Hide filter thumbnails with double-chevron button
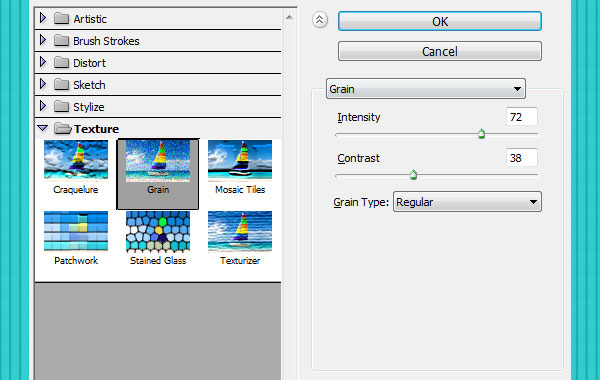600x380 pixels. (320, 20)
